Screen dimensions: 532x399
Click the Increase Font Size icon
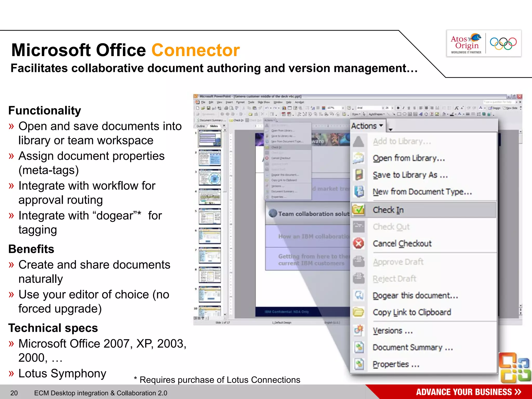[x=456, y=108]
